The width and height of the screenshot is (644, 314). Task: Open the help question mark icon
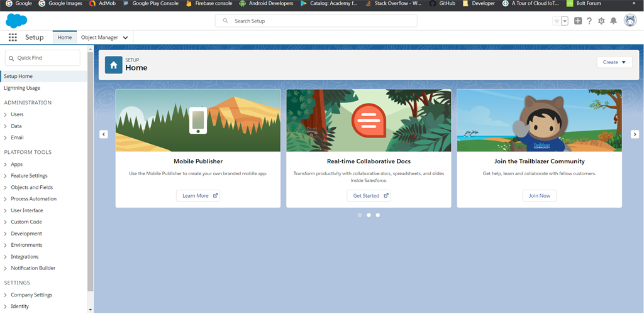pos(589,21)
